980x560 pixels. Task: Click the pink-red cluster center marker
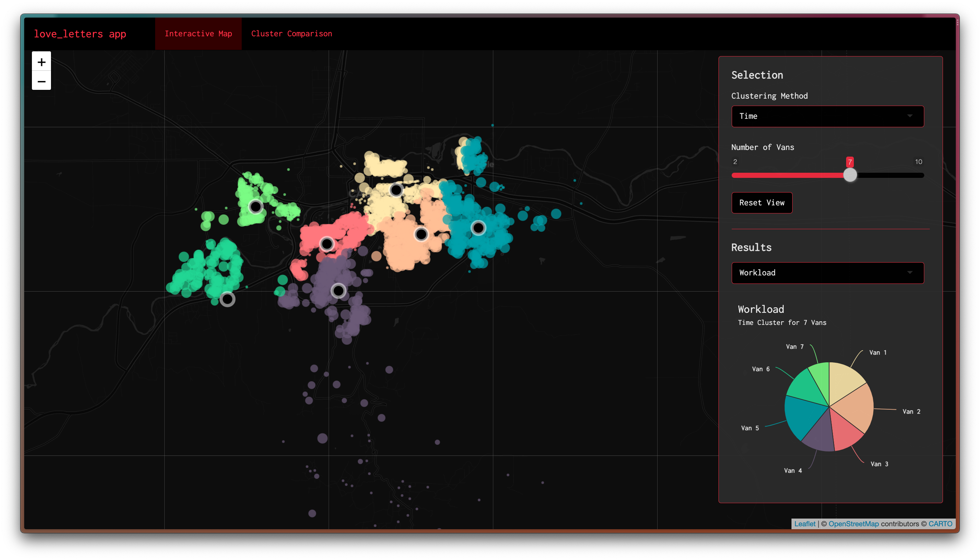[326, 244]
